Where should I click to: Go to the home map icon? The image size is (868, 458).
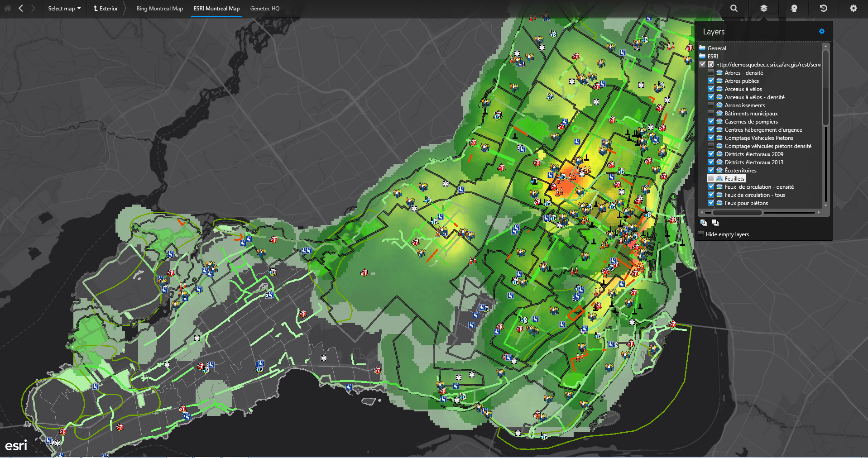pyautogui.click(x=8, y=8)
